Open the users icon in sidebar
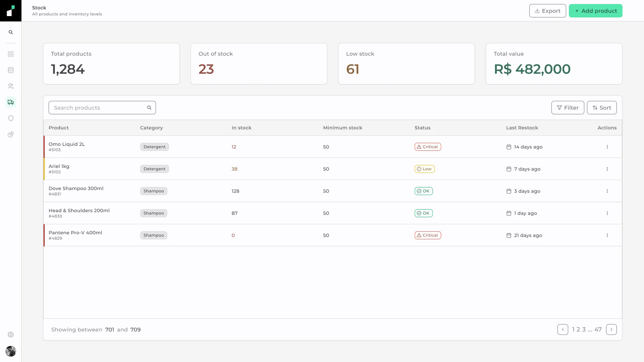Image resolution: width=644 pixels, height=362 pixels. point(11,86)
